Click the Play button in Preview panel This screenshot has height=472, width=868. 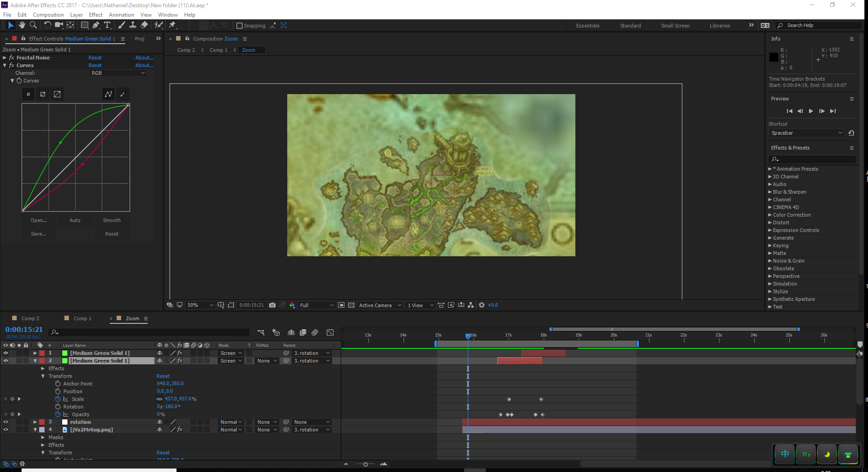pyautogui.click(x=811, y=111)
